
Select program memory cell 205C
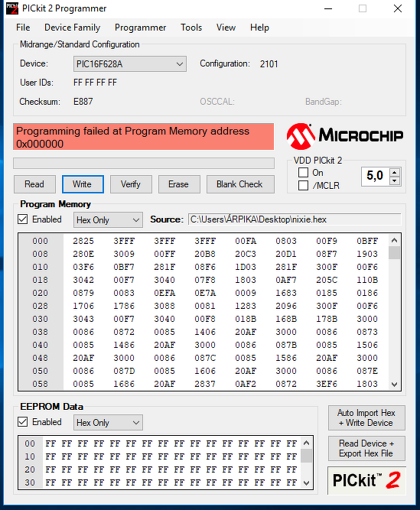pyautogui.click(x=327, y=280)
